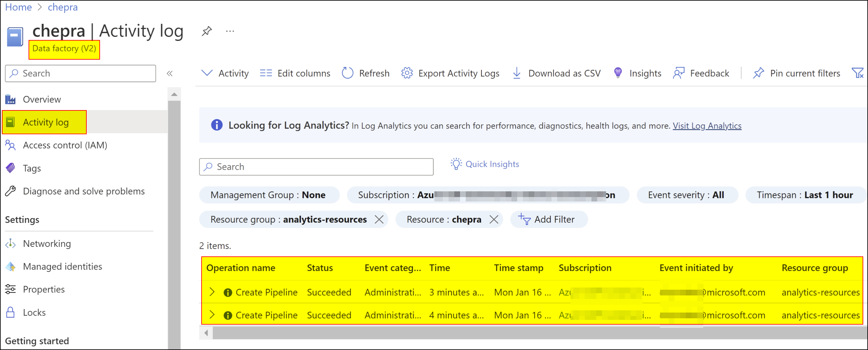Expand the 3 minutes ago Create Pipeline row
This screenshot has height=350, width=868.
212,292
